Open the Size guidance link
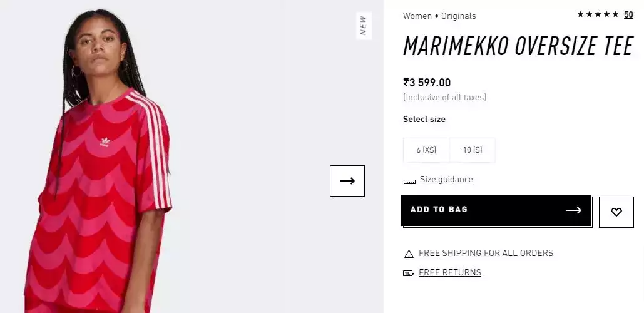Image resolution: width=644 pixels, height=313 pixels. [446, 180]
